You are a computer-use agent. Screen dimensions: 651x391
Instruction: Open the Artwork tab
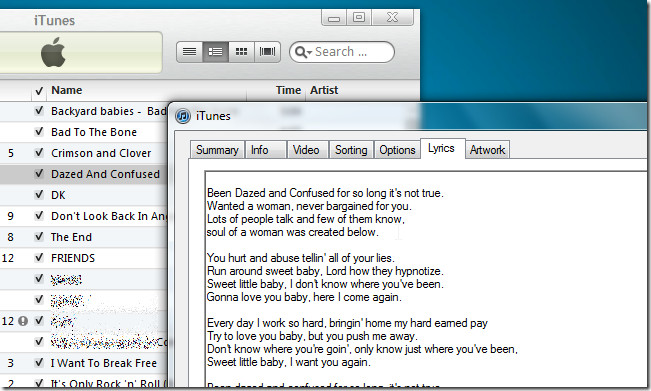coord(487,150)
